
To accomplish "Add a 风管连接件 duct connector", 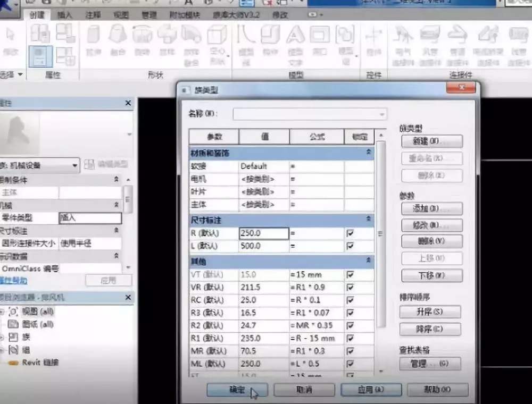I will tap(430, 46).
